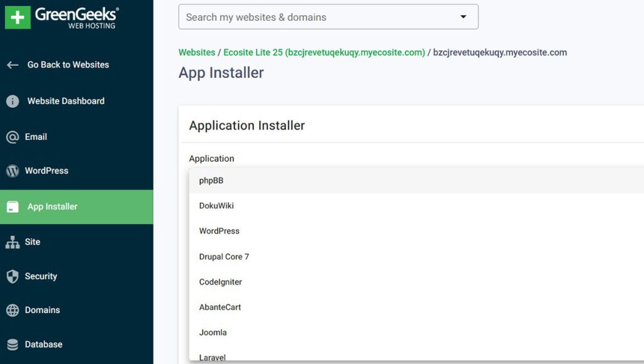Choose DokuWiki in the application dropdown
This screenshot has height=364, width=644.
click(216, 206)
